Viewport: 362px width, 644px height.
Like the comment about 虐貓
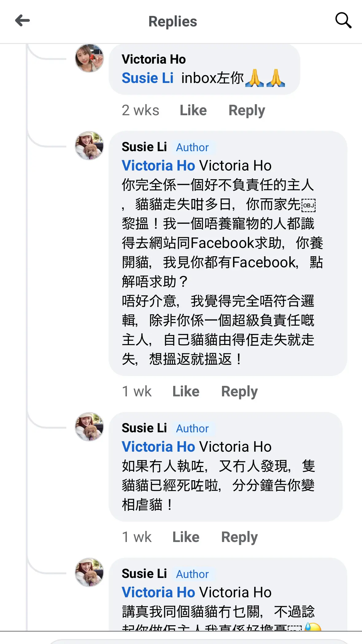point(186,537)
